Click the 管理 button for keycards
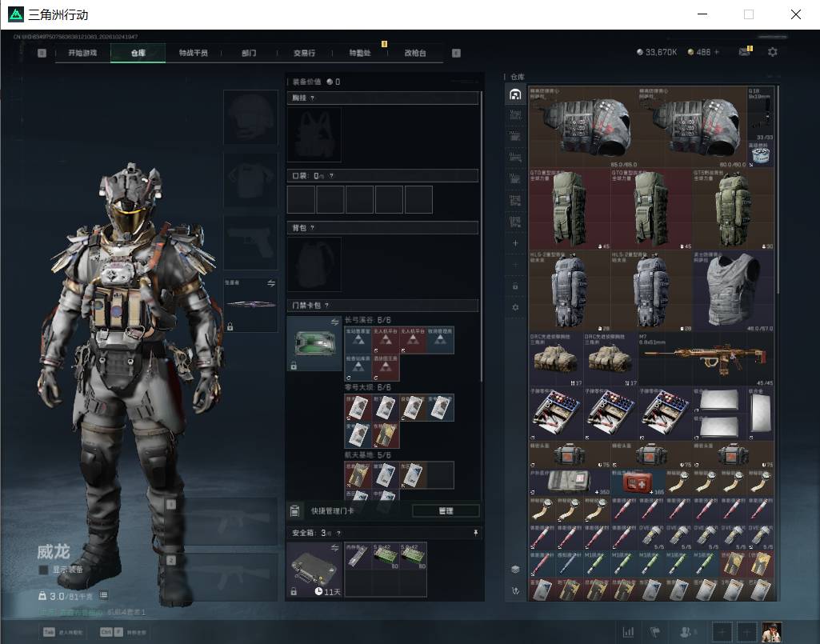 (446, 510)
